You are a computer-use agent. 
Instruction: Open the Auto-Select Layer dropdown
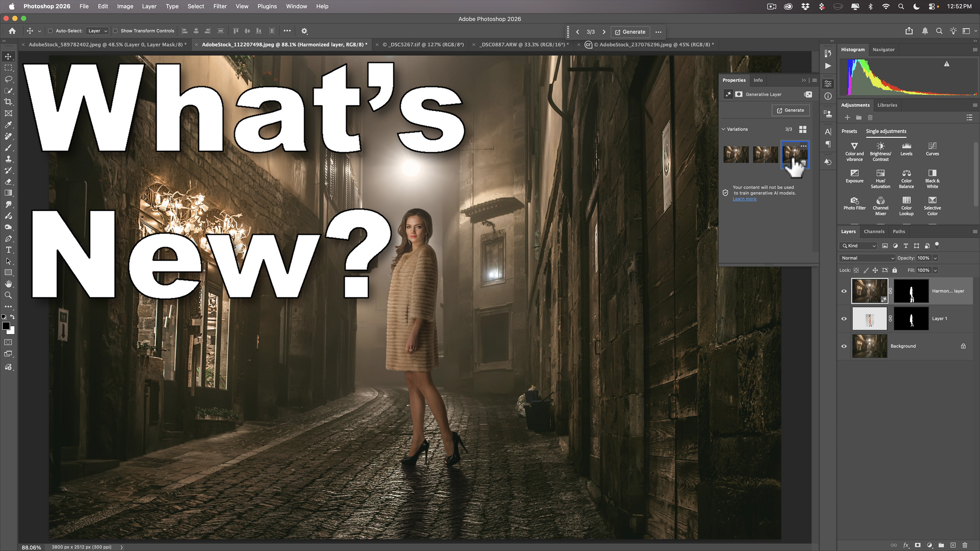pyautogui.click(x=97, y=31)
